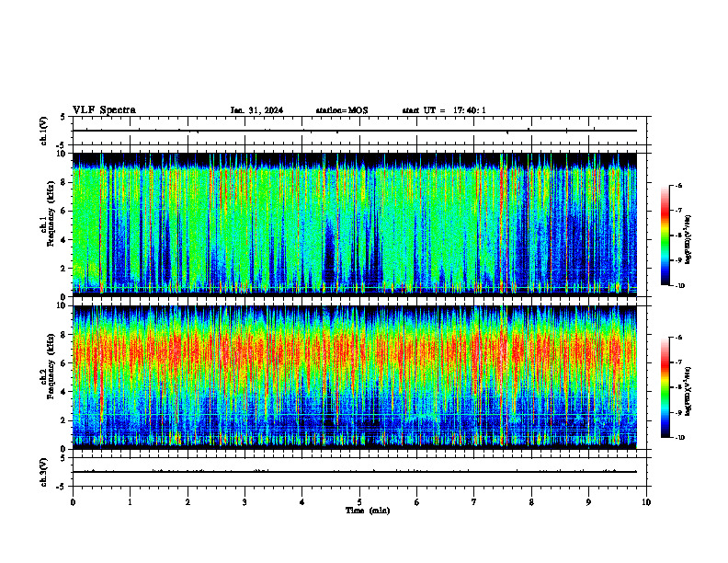728x563 pixels.
Task: Click the "-10" label on ch.2 colorbar
Action: (679, 438)
